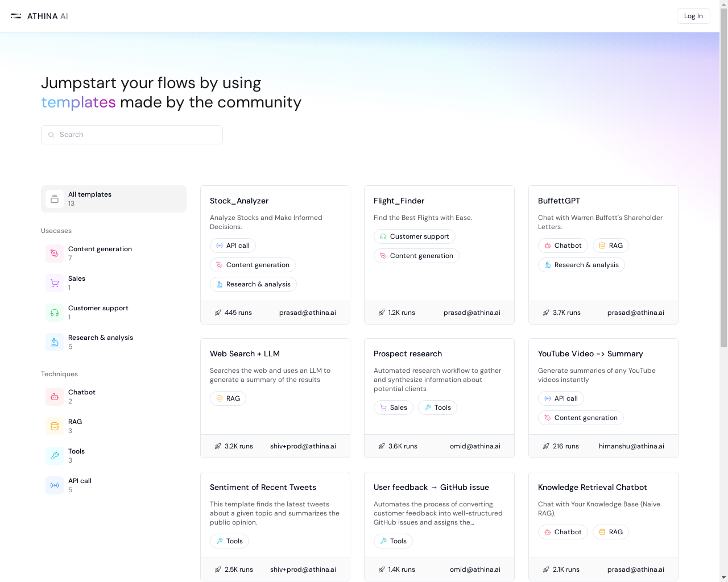Click Content generation tag on Flight_Finder card

tap(416, 256)
